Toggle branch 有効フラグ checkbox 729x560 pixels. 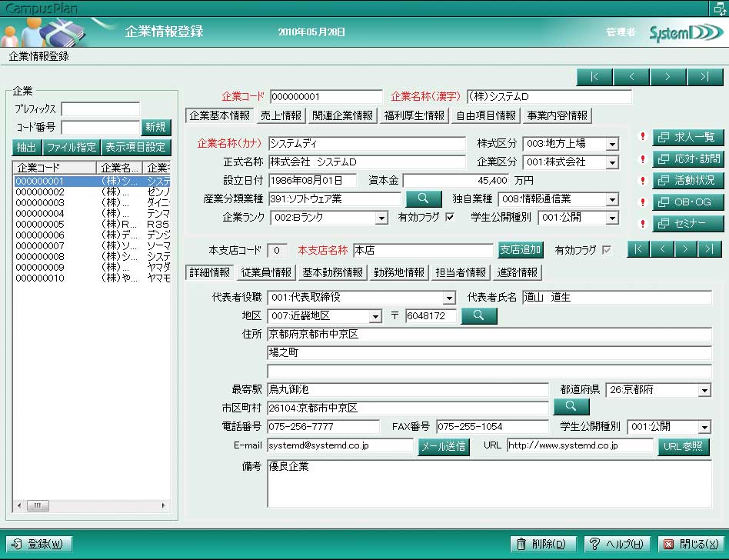pos(606,250)
